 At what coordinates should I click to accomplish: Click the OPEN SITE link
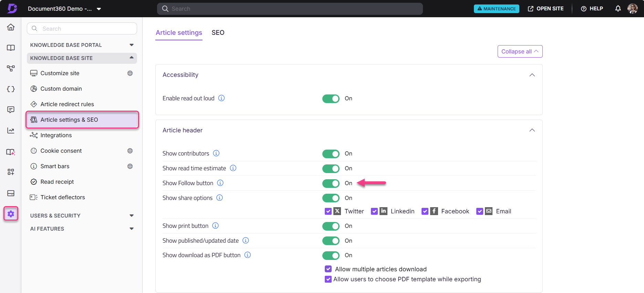pyautogui.click(x=546, y=9)
